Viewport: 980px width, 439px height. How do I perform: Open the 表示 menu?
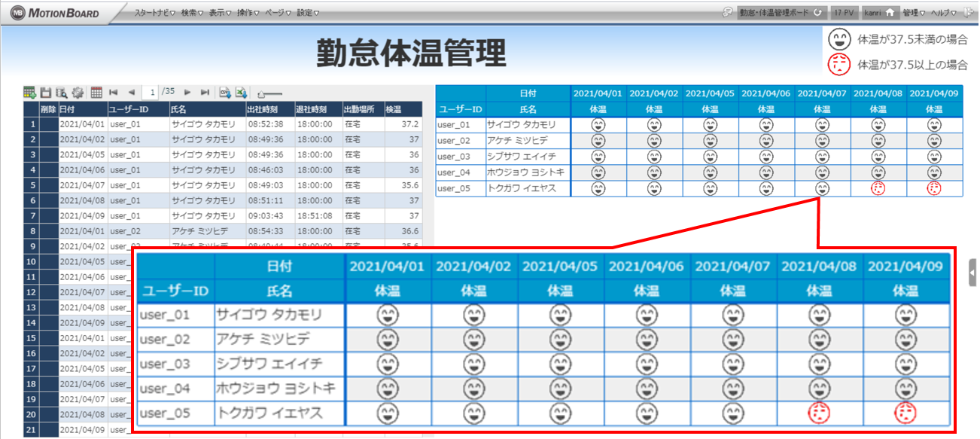[x=220, y=13]
